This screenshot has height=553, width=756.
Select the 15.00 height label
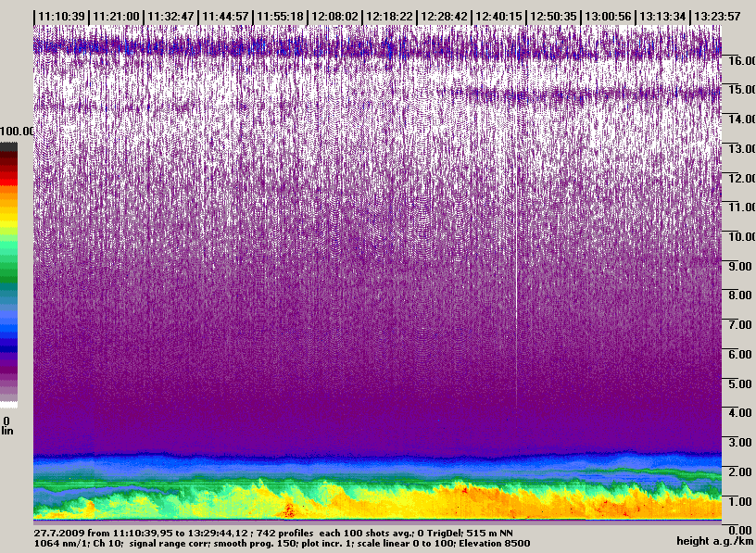741,89
